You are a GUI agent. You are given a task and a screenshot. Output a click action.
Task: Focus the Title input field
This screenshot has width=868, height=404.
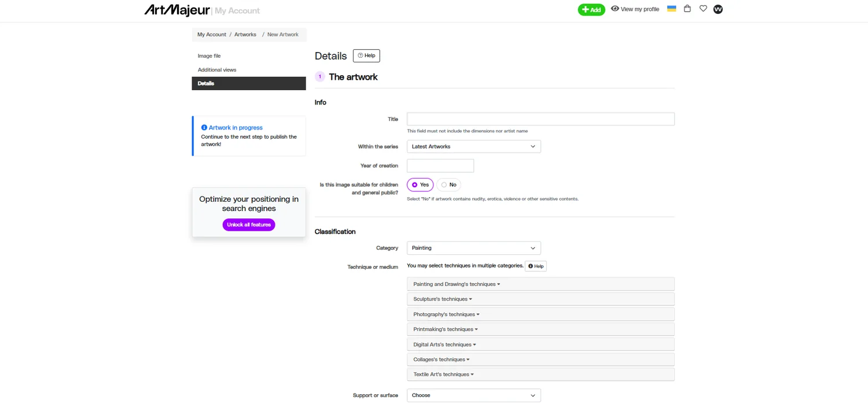[540, 119]
